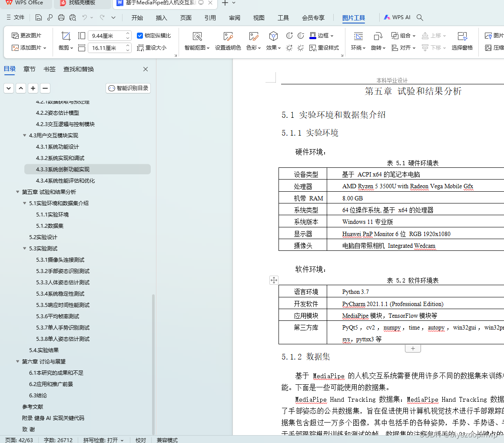Click the Print Preview icon
Image resolution: width=504 pixels, height=443 pixels.
[73, 18]
